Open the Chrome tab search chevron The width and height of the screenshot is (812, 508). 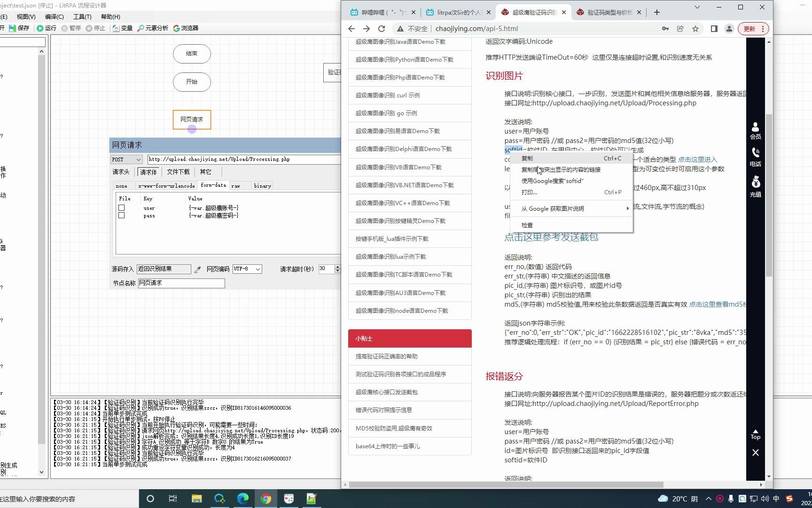[697, 8]
